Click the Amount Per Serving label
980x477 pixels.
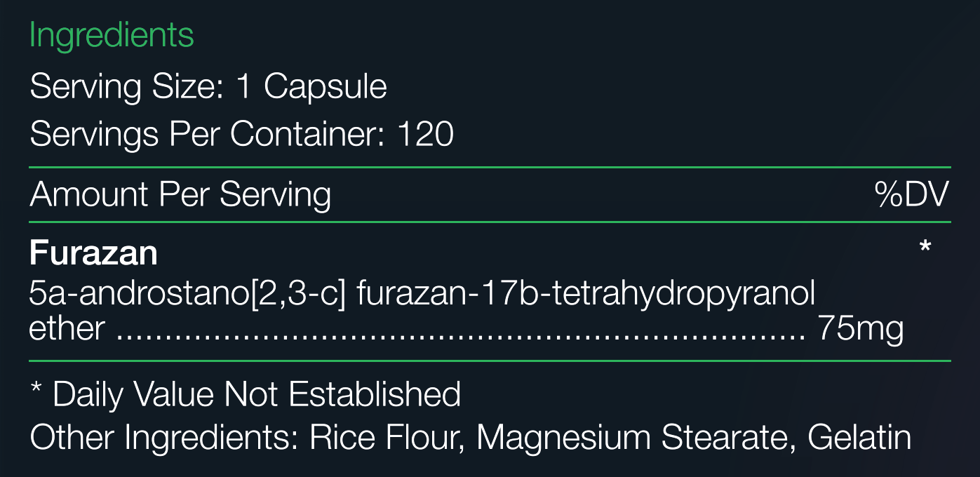click(x=180, y=194)
